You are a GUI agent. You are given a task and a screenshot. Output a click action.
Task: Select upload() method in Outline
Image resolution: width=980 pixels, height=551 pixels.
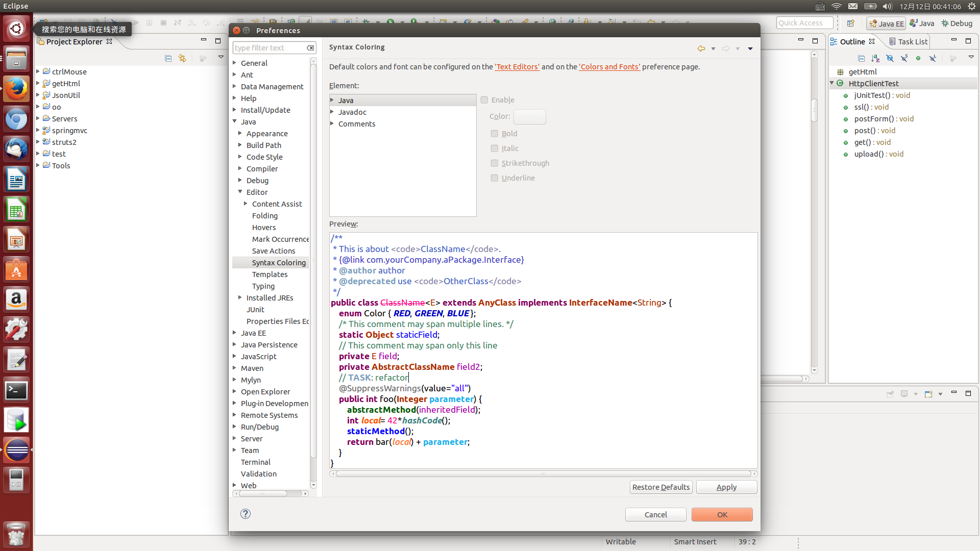point(878,154)
